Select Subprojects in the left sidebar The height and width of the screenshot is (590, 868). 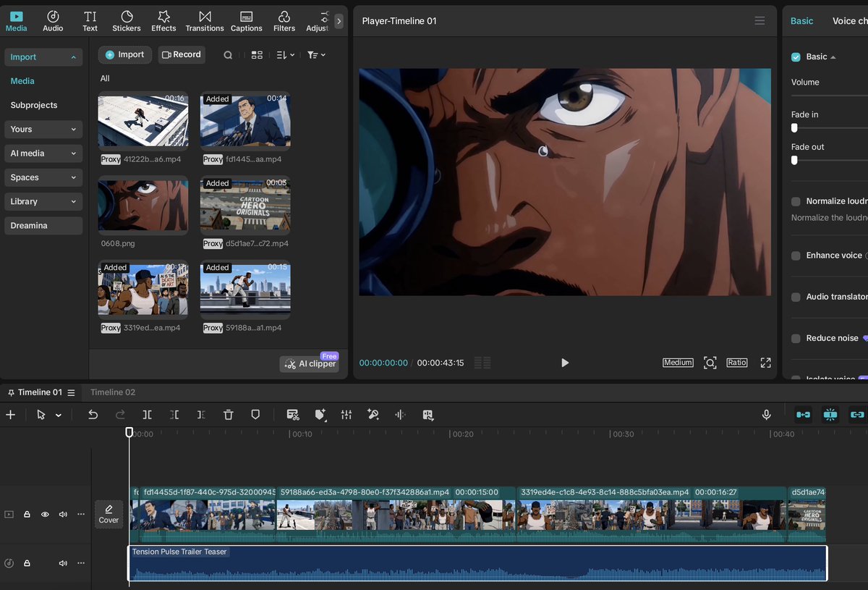click(x=34, y=105)
